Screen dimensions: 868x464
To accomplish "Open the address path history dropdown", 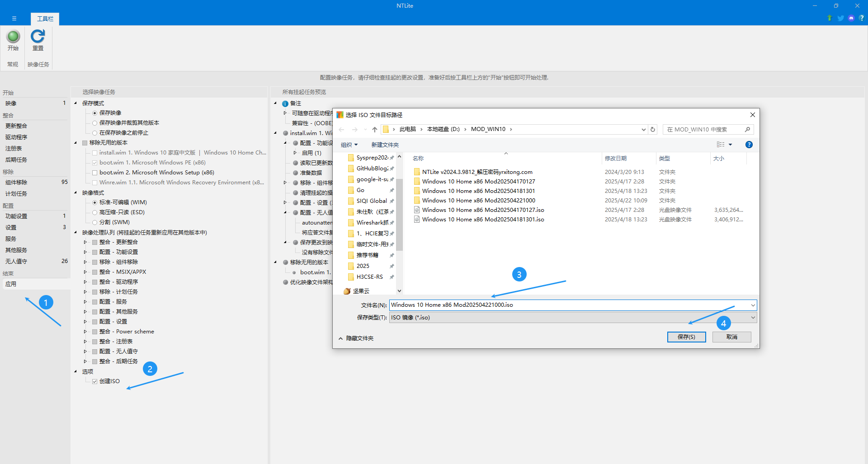I will tap(644, 130).
